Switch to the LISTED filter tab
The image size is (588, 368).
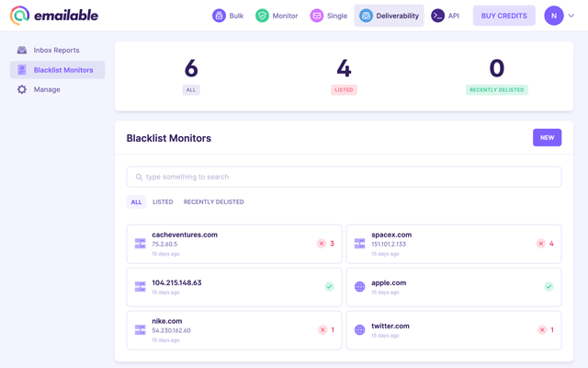click(163, 202)
